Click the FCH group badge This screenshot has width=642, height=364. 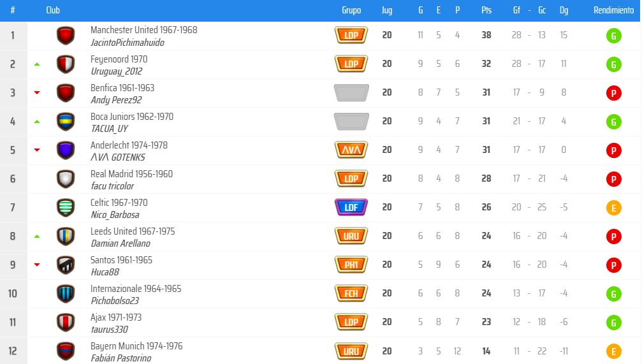351,294
